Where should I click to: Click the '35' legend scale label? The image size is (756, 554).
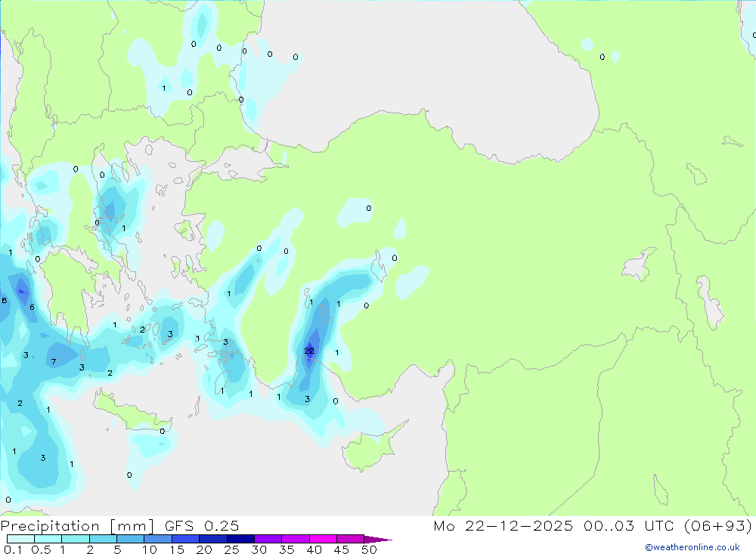click(287, 549)
